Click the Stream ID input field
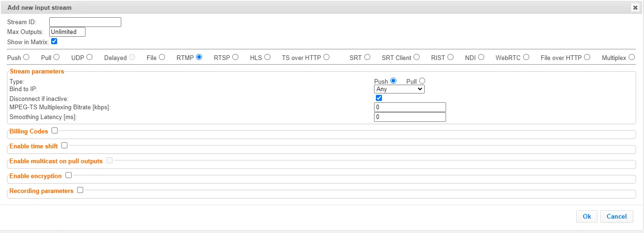644x233 pixels. tap(85, 22)
